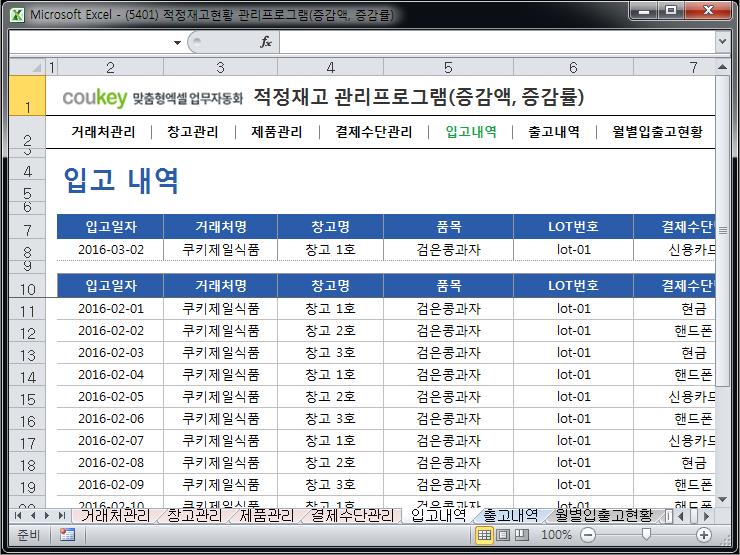The height and width of the screenshot is (555, 740).
Task: Click the coukey logo
Action: (95, 97)
